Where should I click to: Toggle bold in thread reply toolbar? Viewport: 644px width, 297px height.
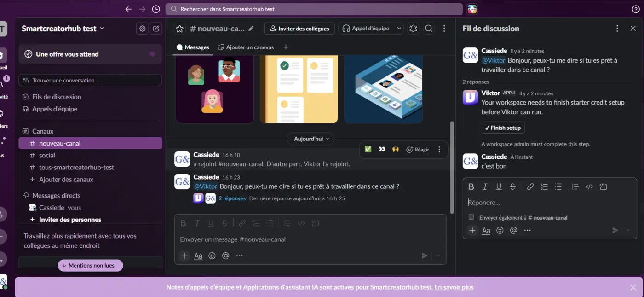point(471,186)
